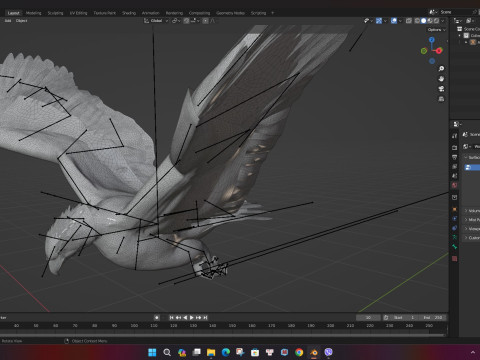The image size is (480, 360).
Task: Open the Output properties tab
Action: (455, 157)
